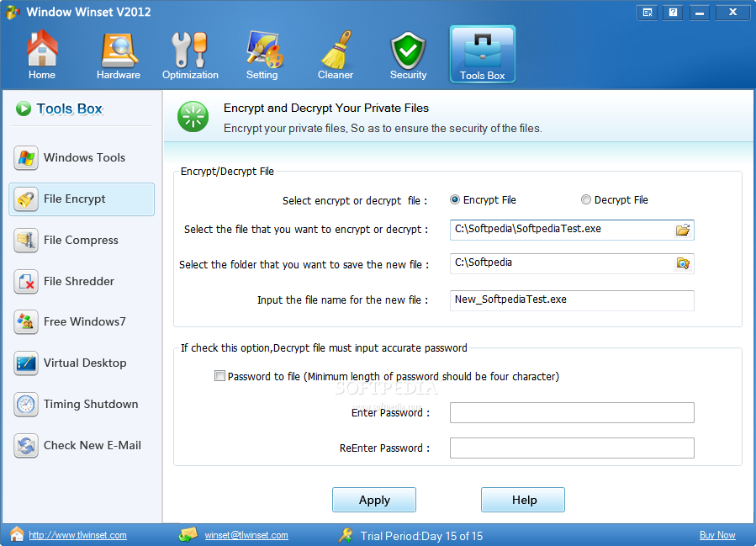The image size is (756, 546).
Task: Open the Hardware section icon
Action: 119,50
